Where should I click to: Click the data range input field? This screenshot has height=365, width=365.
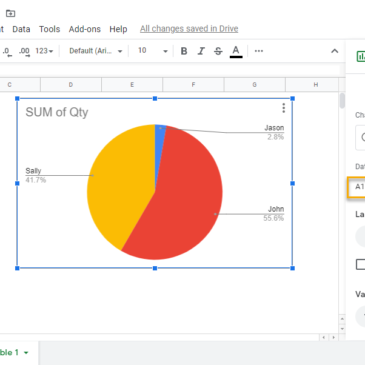[x=356, y=188]
